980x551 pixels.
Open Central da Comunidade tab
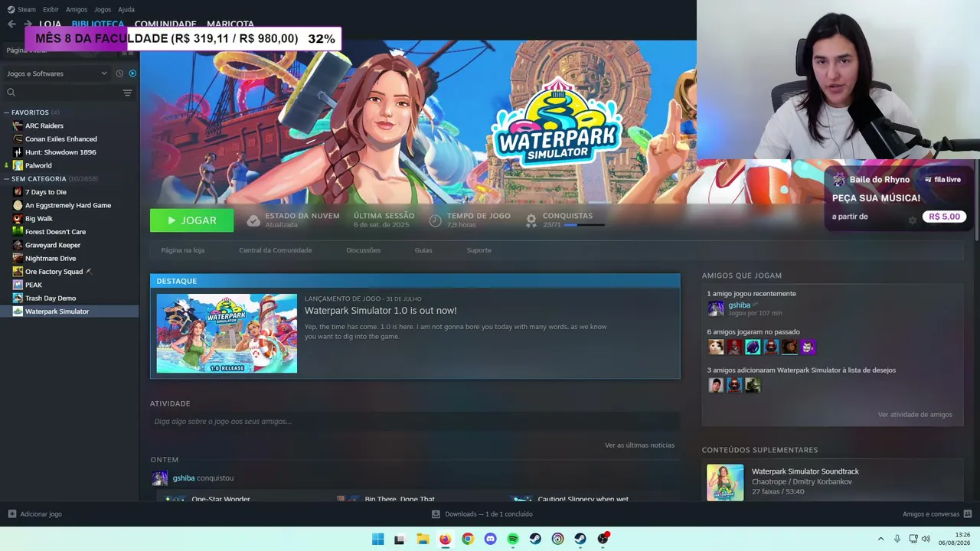[x=276, y=250]
